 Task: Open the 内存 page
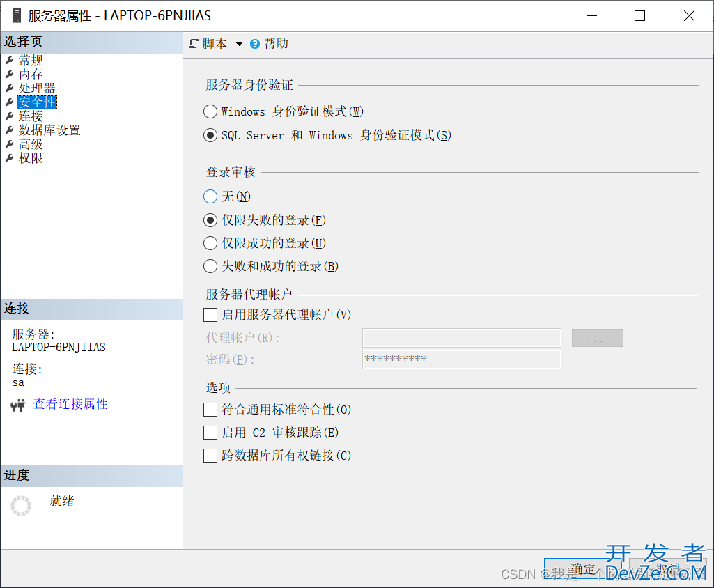tap(31, 75)
